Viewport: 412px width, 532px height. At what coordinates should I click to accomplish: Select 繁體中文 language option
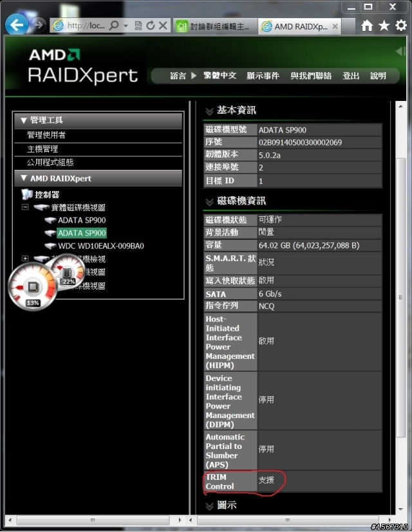(220, 76)
